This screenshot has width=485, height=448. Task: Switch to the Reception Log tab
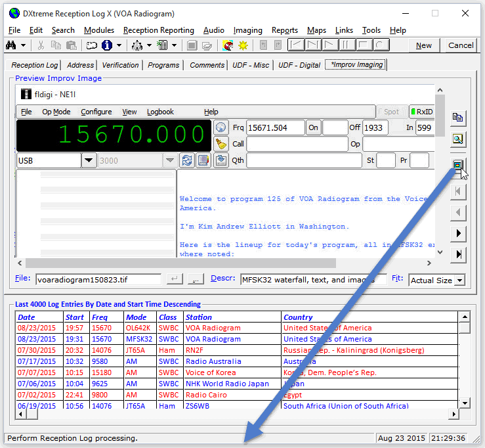(x=34, y=65)
